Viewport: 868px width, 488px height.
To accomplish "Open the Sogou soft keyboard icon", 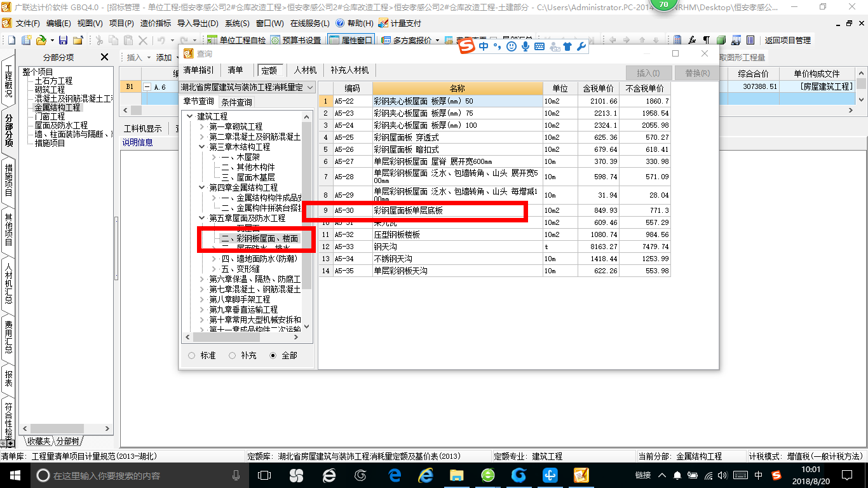I will coord(539,46).
